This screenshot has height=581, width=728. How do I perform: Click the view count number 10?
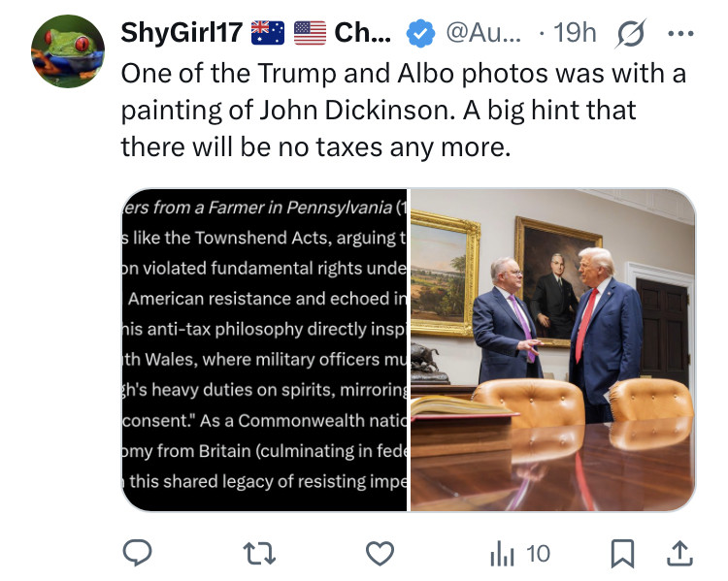coord(538,554)
